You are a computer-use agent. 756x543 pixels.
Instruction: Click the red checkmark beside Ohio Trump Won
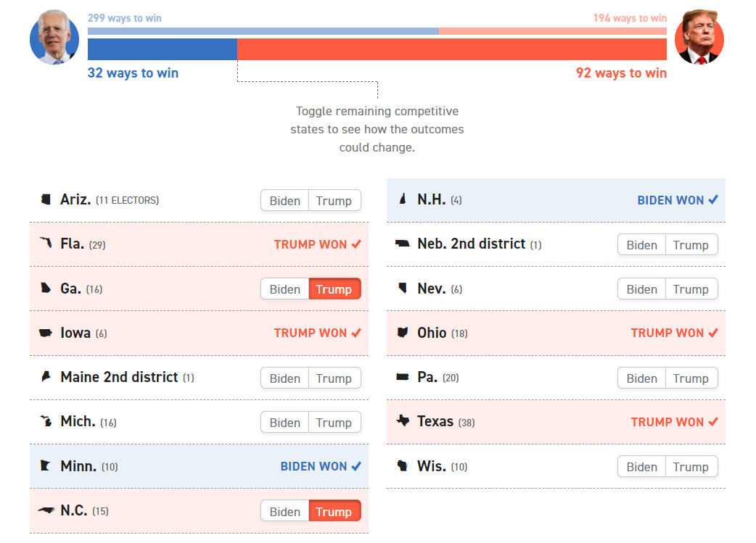(714, 333)
